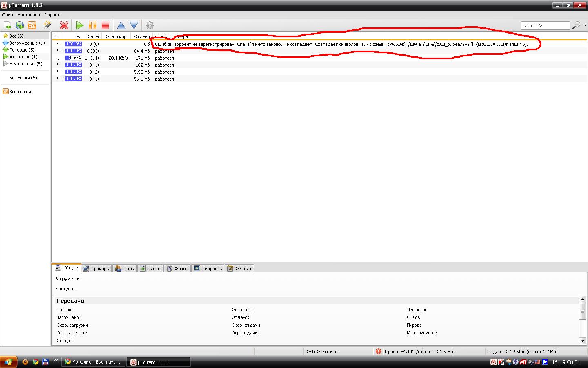Switch to the Скорость tab
Screen dimensions: 588x368
tap(208, 268)
